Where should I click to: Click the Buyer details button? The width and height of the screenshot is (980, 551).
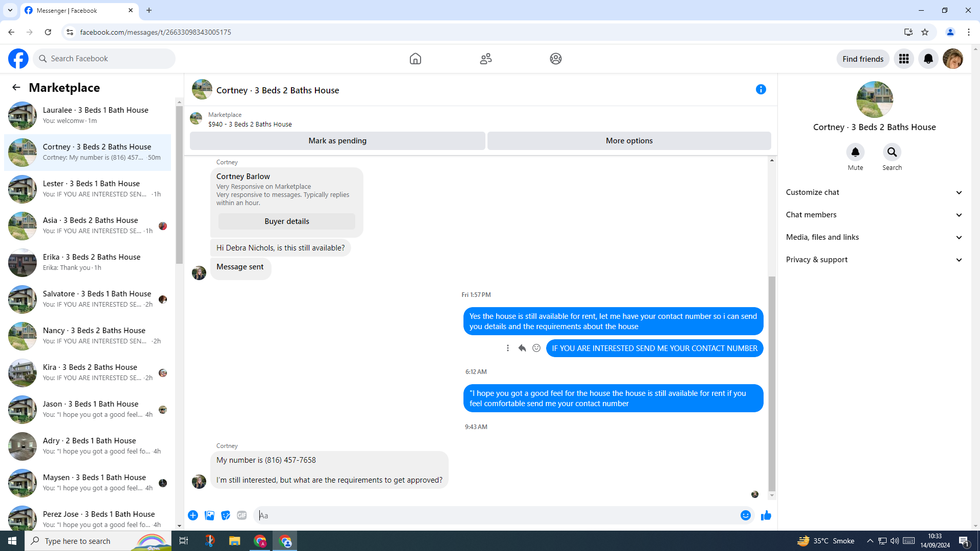coord(286,221)
